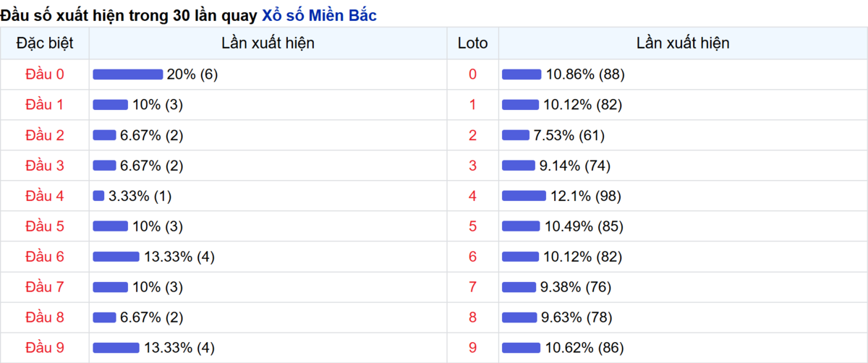868x363 pixels.
Task: Click the second Lần xuất hiện header
Action: coord(683,43)
